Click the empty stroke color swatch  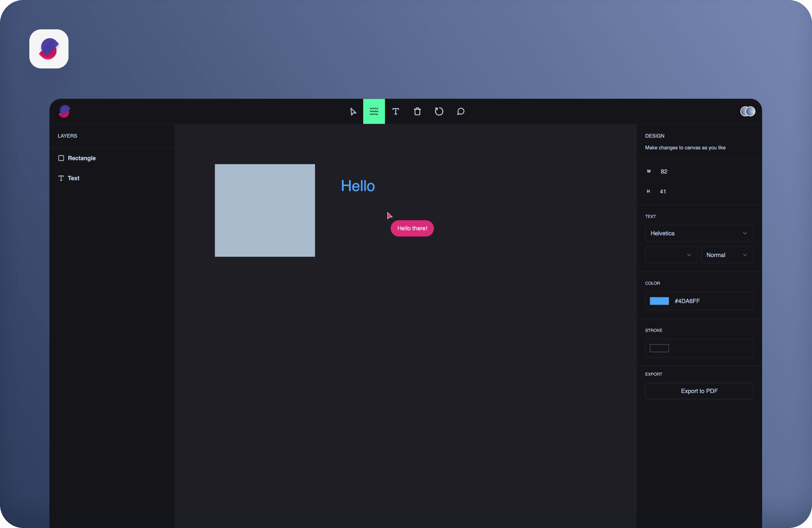click(x=659, y=348)
